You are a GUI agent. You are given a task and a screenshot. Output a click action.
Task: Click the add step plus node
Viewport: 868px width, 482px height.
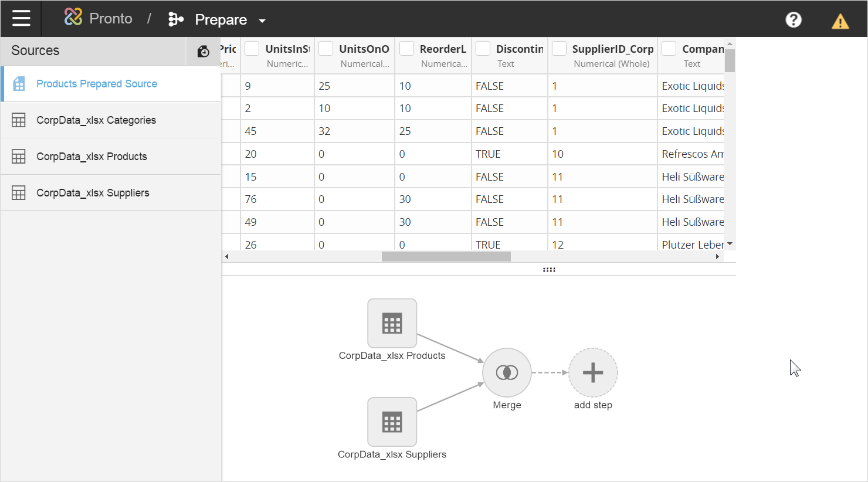click(592, 372)
